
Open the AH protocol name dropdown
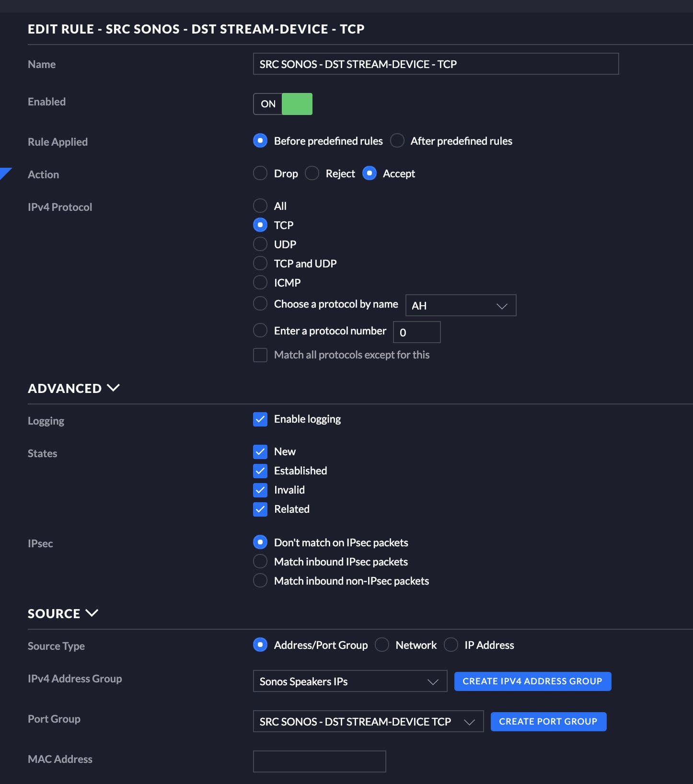pyautogui.click(x=461, y=305)
